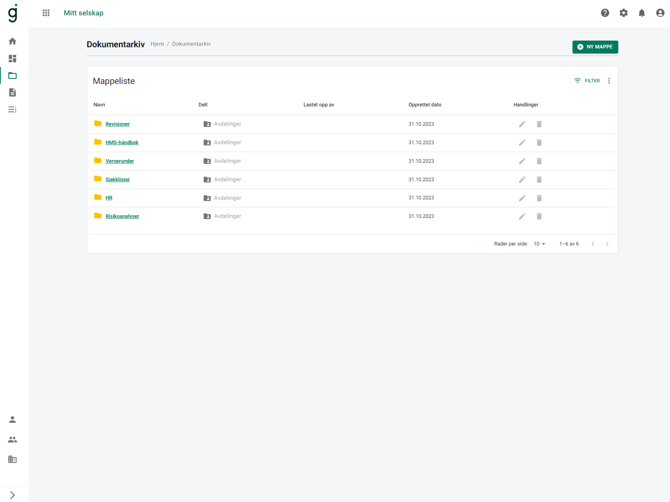Go to Home in the sidebar
Viewport: 670px width, 502px height.
[12, 41]
